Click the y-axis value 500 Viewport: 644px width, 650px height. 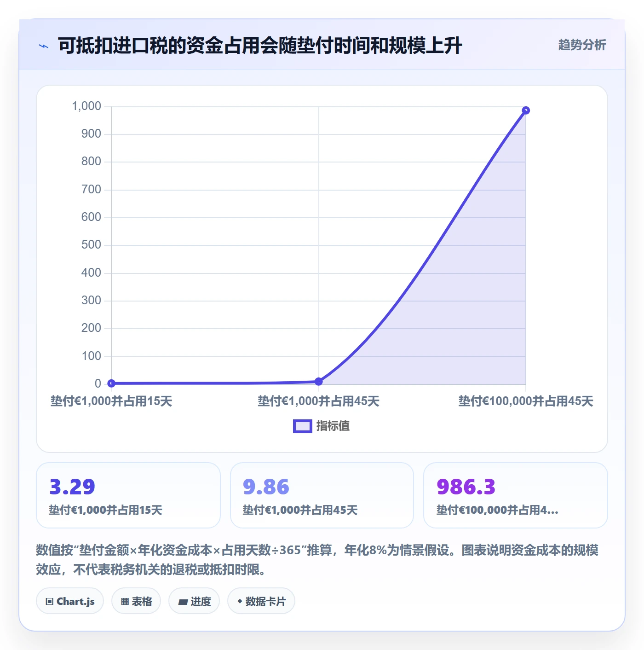click(x=91, y=245)
